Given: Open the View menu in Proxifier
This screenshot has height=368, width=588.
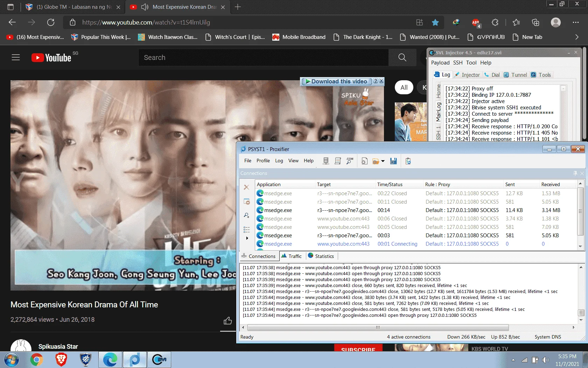Looking at the screenshot, I should (293, 161).
